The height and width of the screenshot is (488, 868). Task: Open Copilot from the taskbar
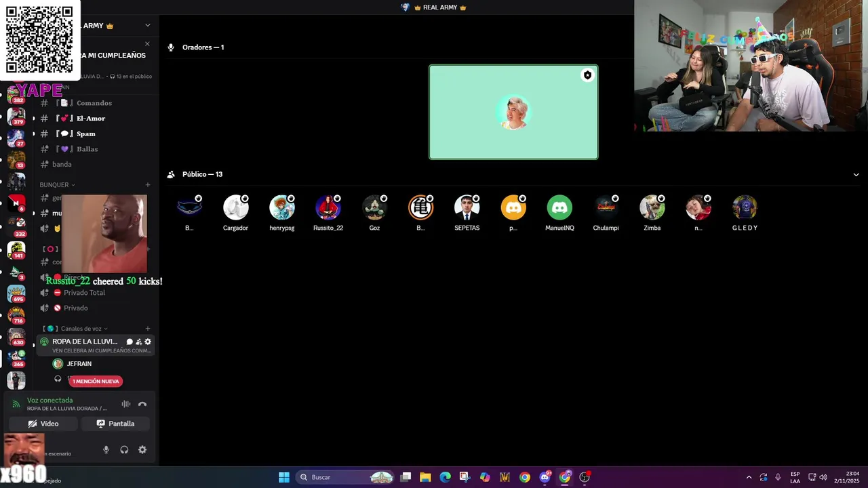(485, 477)
